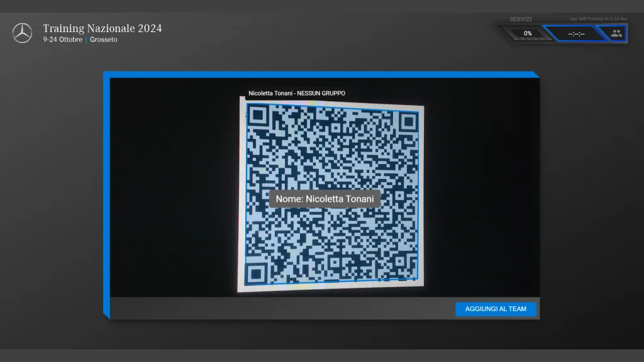The image size is (644, 362).
Task: Click the 'Nome: Nicoletta Tonani' label
Action: coord(325,199)
